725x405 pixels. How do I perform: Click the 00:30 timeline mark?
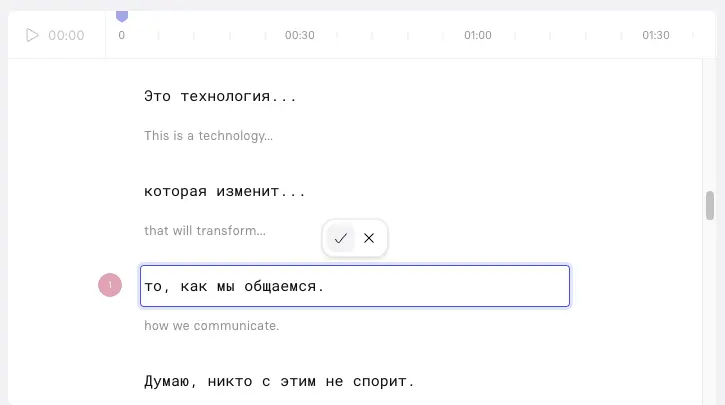[x=300, y=35]
